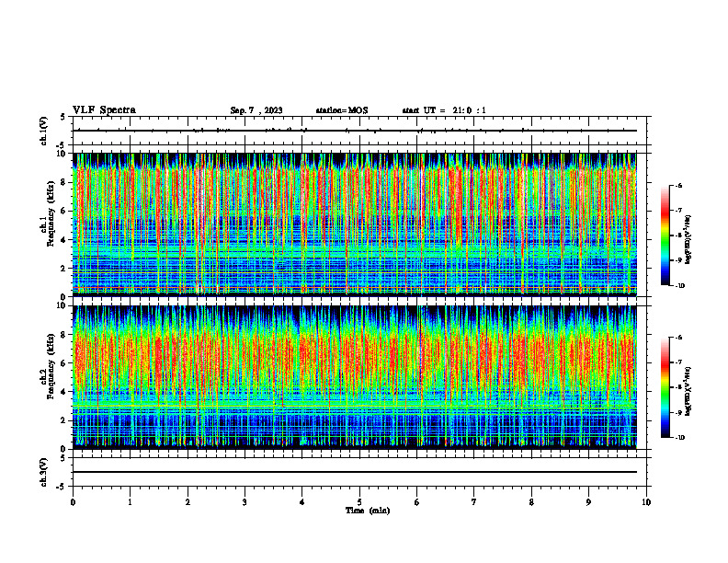
Task: Click the "station=MOS" header label
Action: pos(342,110)
